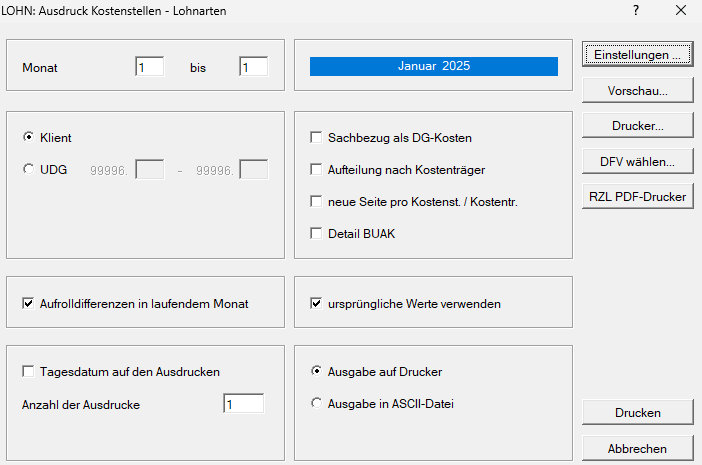This screenshot has width=702, height=465.
Task: Check the Detail BUAK option
Action: [x=317, y=234]
